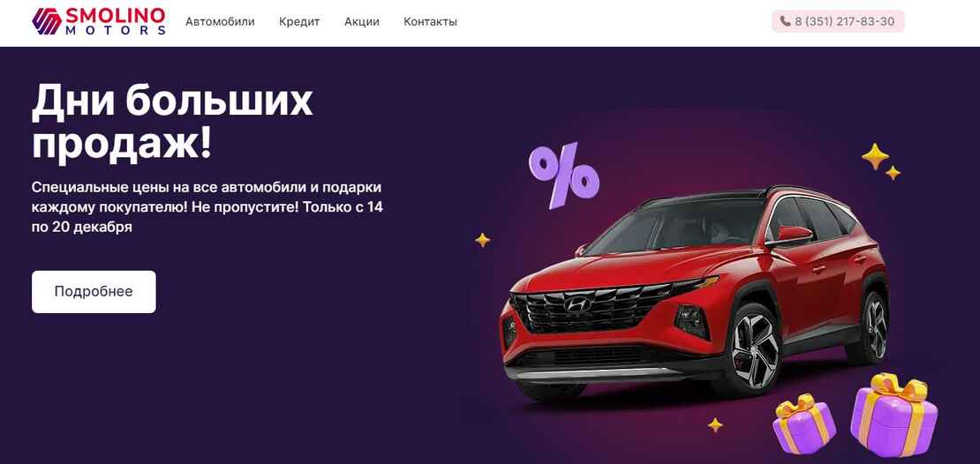Navigate to Контакты
The width and height of the screenshot is (980, 464).
430,22
